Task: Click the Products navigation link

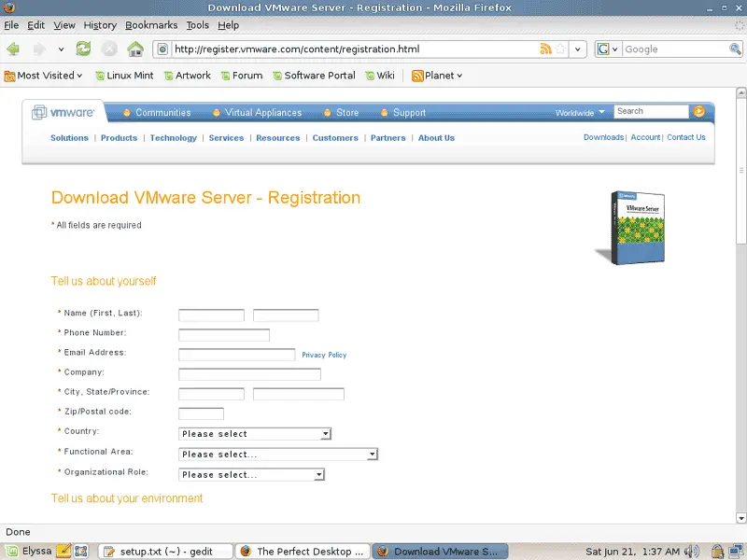Action: point(120,137)
